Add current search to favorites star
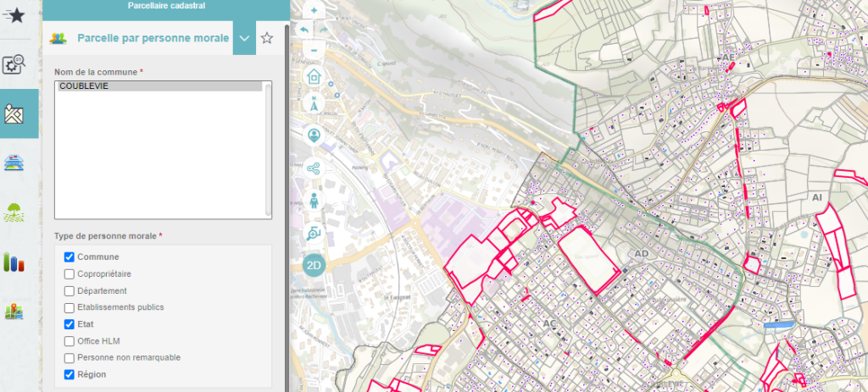Image resolution: width=868 pixels, height=392 pixels. click(x=267, y=38)
